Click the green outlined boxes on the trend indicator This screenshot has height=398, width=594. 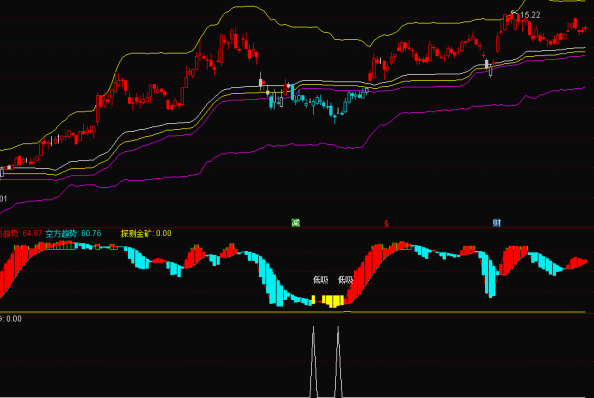click(61, 247)
